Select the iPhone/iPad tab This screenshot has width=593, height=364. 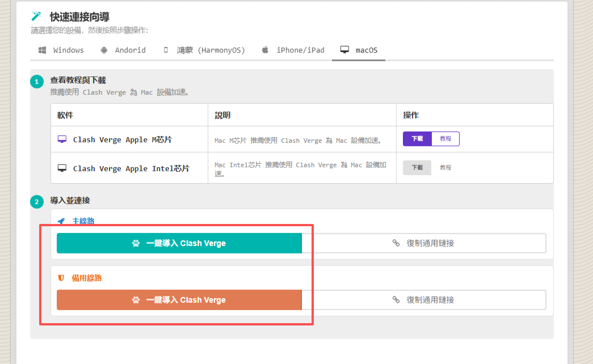(x=293, y=50)
